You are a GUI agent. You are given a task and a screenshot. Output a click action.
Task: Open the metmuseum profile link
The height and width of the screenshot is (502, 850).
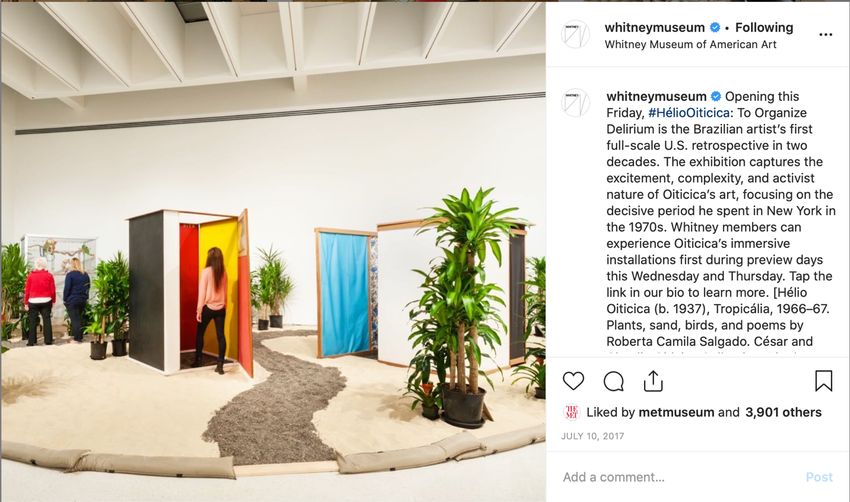[x=676, y=412]
